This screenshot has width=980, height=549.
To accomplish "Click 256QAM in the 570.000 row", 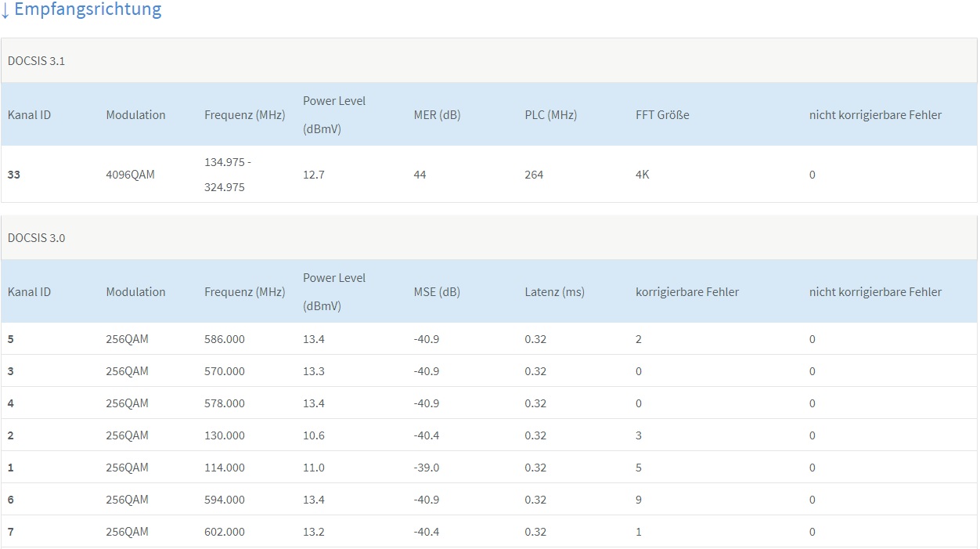I will [128, 371].
